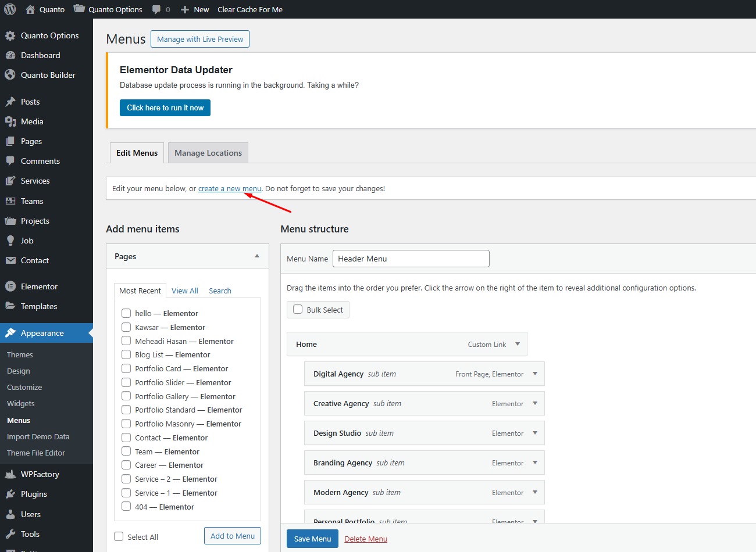Click the Services icon in sidebar
Viewport: 756px width, 552px height.
pos(10,181)
